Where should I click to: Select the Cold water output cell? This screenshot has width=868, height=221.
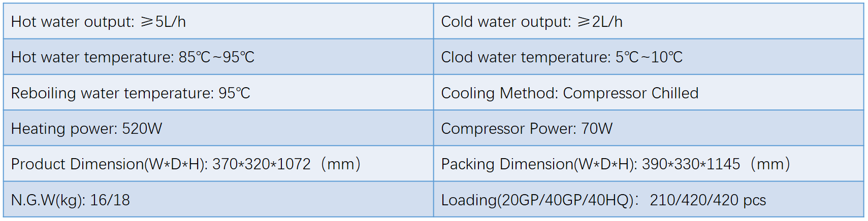pyautogui.click(x=649, y=21)
